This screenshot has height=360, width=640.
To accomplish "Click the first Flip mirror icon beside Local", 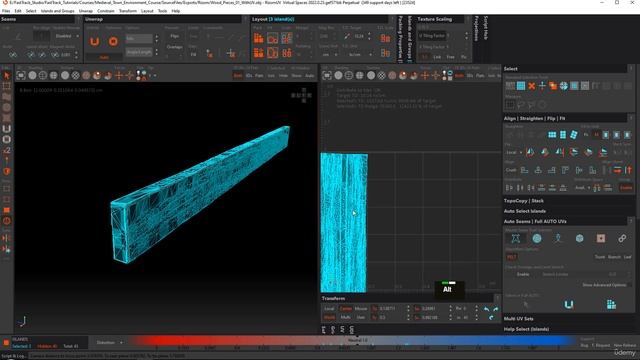I will click(530, 152).
